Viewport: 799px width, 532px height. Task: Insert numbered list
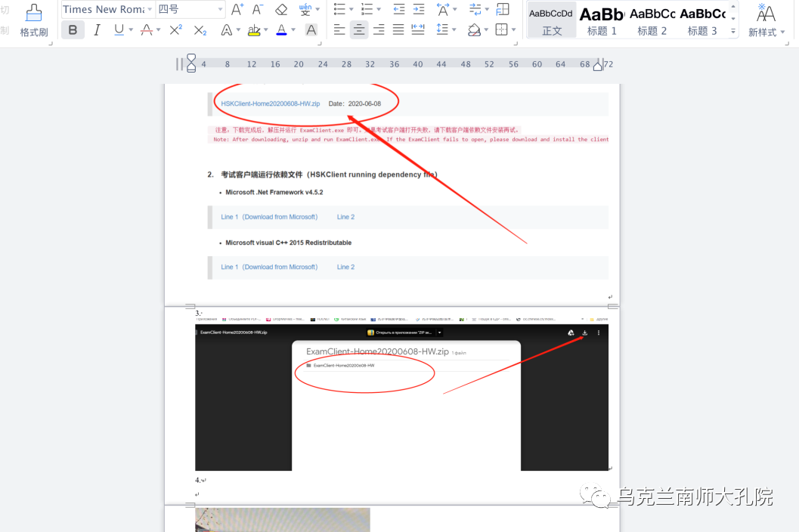coord(367,9)
